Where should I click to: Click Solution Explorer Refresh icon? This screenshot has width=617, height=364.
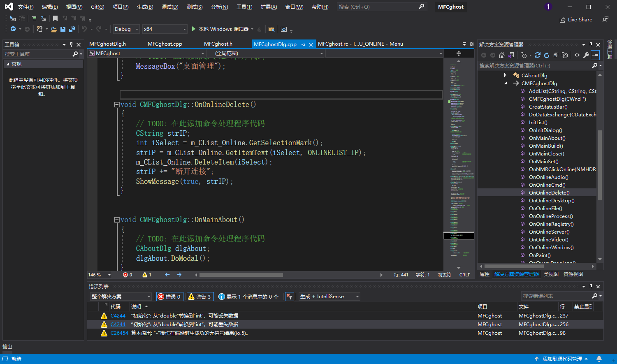tap(547, 55)
